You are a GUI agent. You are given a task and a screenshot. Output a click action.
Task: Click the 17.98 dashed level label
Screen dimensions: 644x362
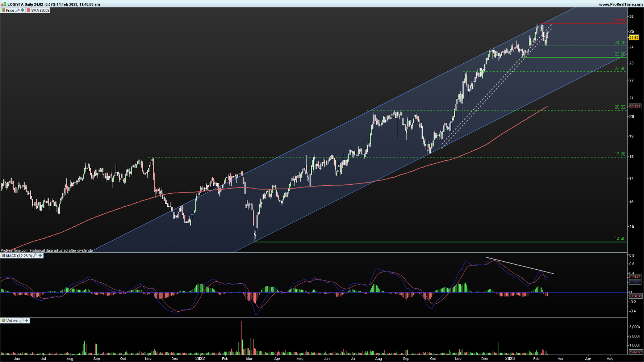coord(620,154)
